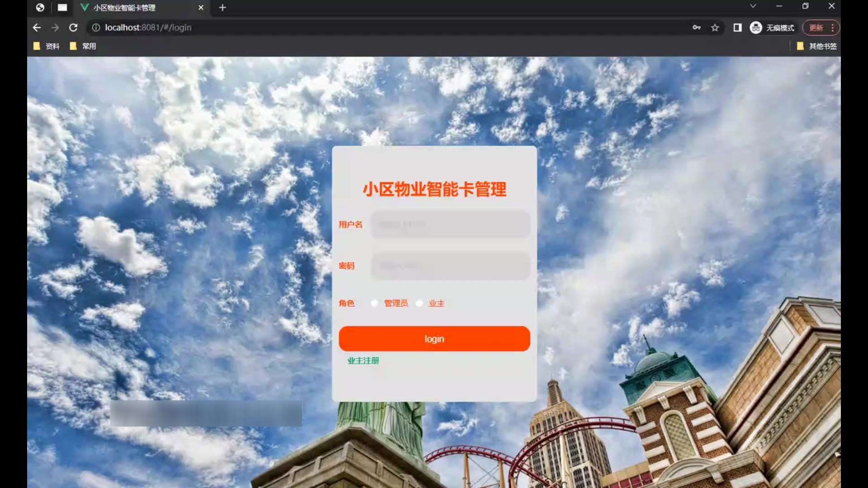Click the browser back arrow

point(37,28)
